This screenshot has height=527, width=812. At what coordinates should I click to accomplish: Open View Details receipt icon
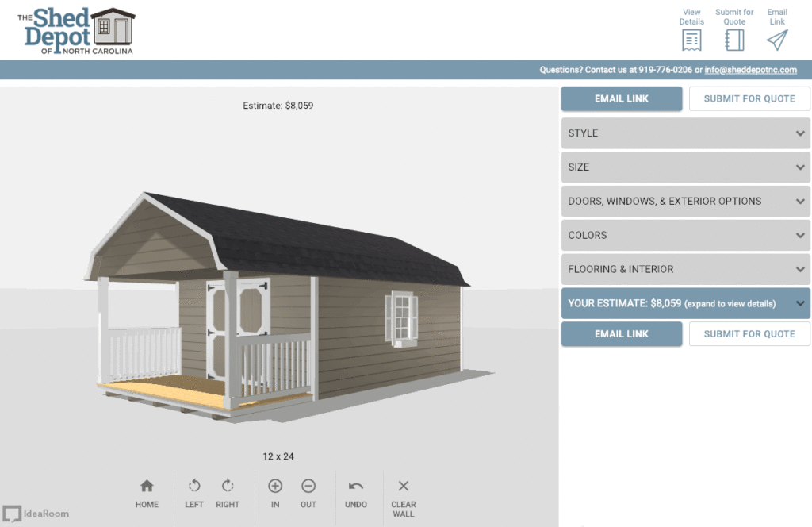pyautogui.click(x=691, y=38)
